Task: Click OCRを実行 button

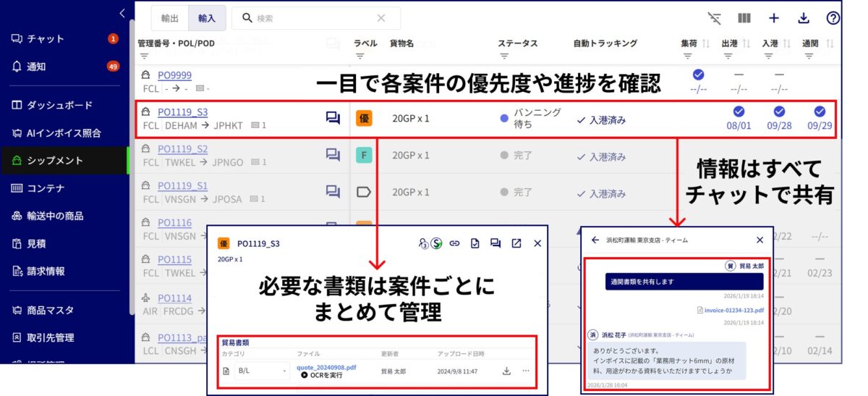Action: [x=323, y=375]
